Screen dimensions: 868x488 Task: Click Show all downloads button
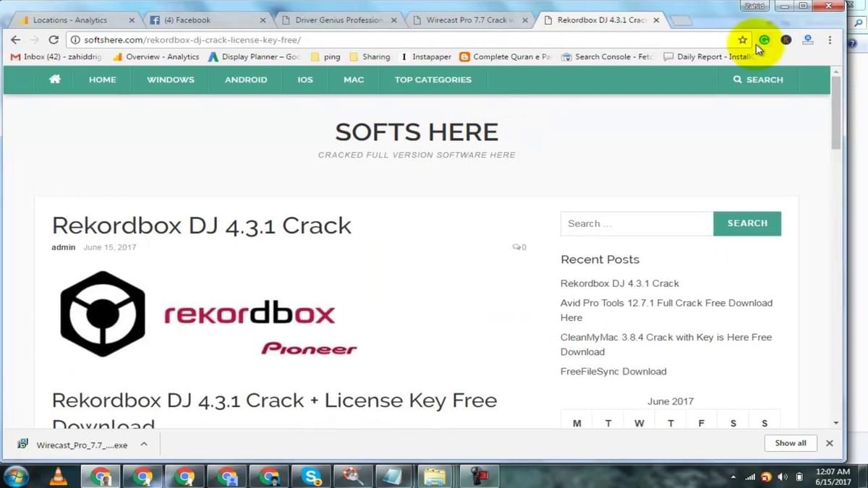click(x=790, y=443)
